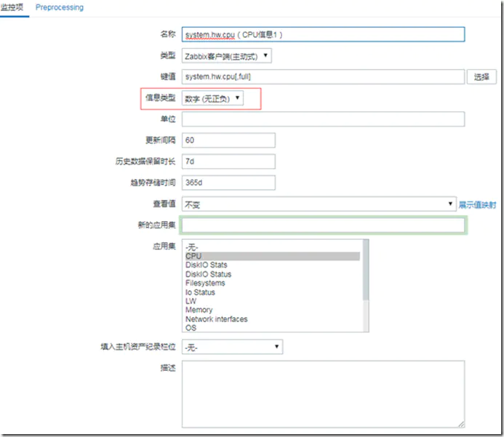Open the 查看值 不变 dropdown

point(319,204)
